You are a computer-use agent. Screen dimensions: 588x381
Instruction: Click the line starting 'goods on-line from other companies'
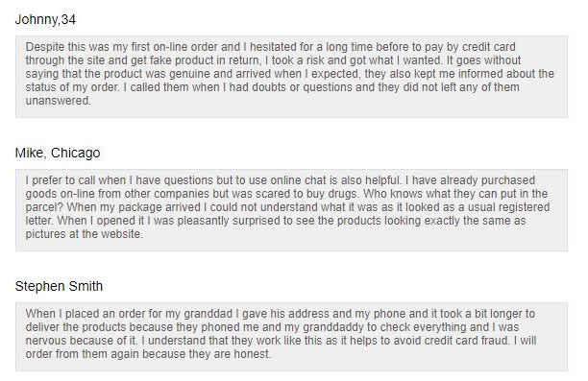(286, 194)
